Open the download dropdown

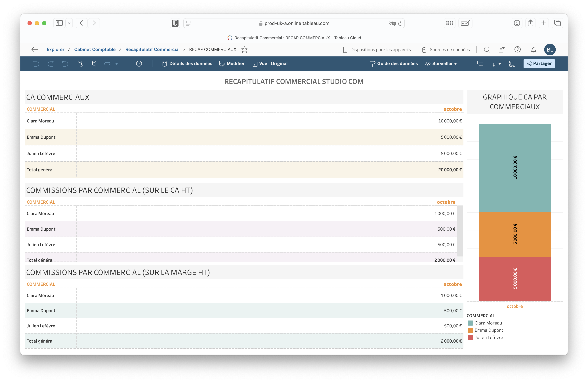[496, 64]
